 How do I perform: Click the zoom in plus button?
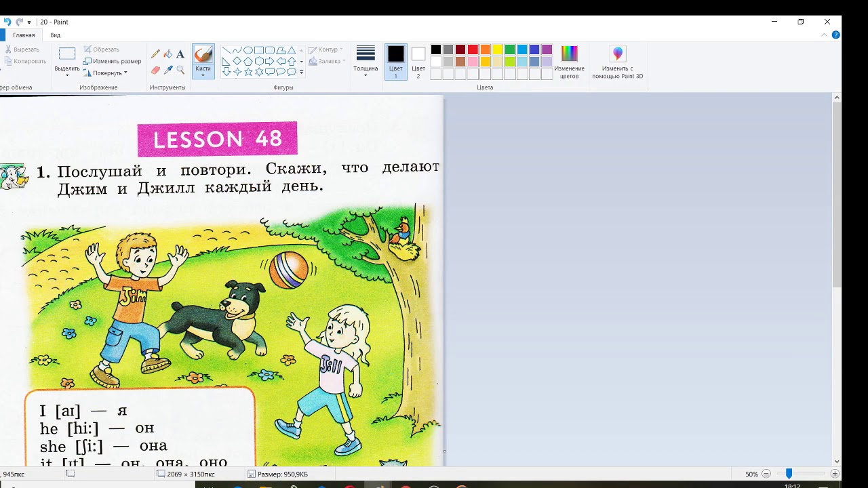[x=835, y=474]
